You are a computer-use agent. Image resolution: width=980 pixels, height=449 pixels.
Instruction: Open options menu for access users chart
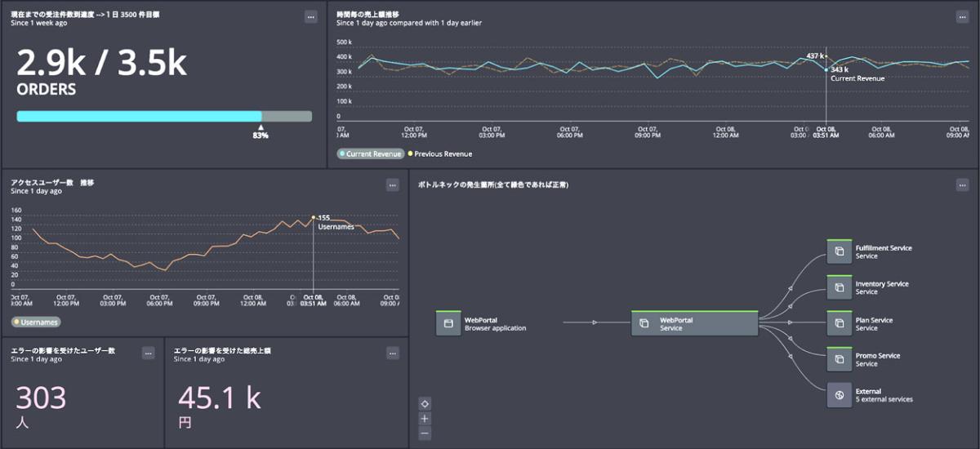pos(392,185)
